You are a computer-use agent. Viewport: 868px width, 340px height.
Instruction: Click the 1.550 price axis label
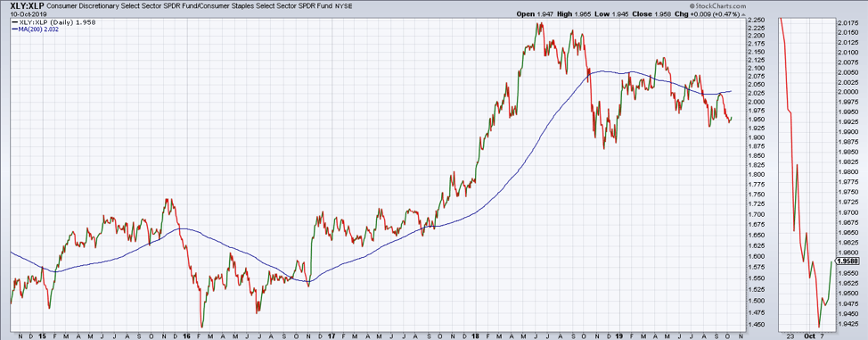[756, 279]
